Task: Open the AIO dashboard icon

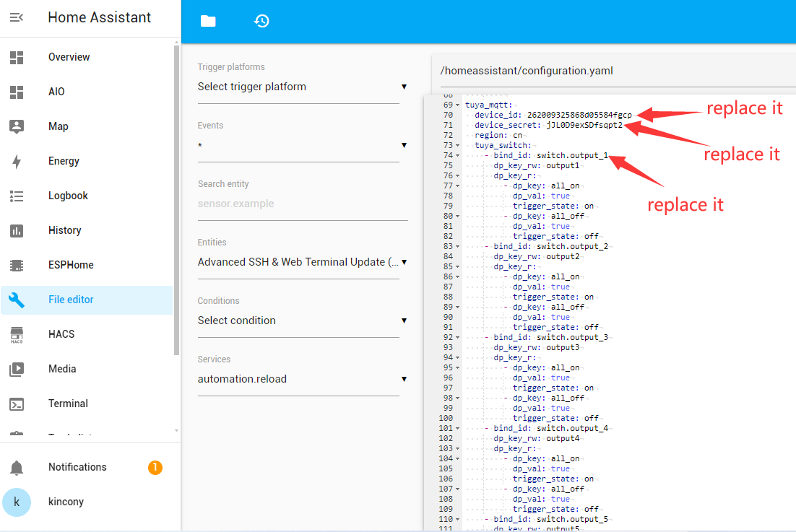Action: (17, 92)
